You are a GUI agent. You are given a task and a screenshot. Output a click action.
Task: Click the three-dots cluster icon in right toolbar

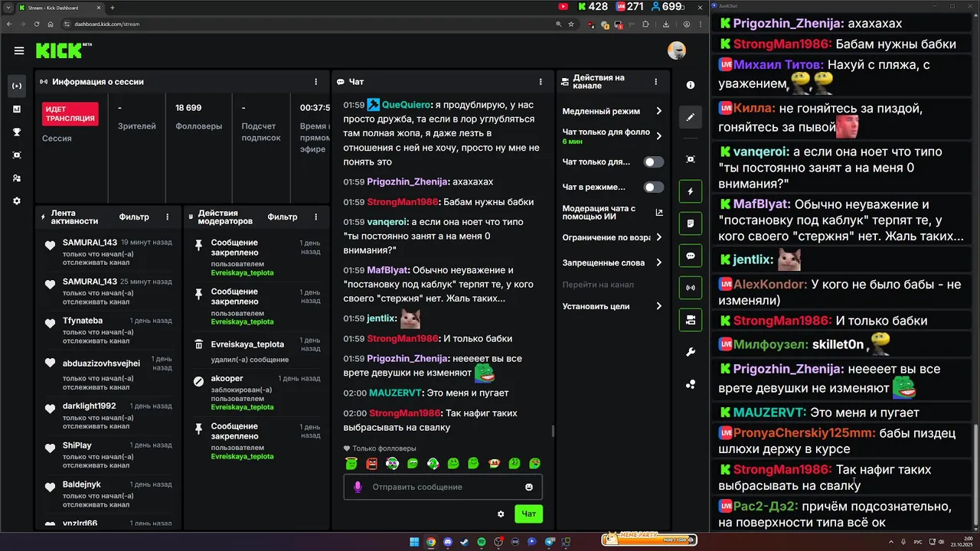[x=691, y=384]
